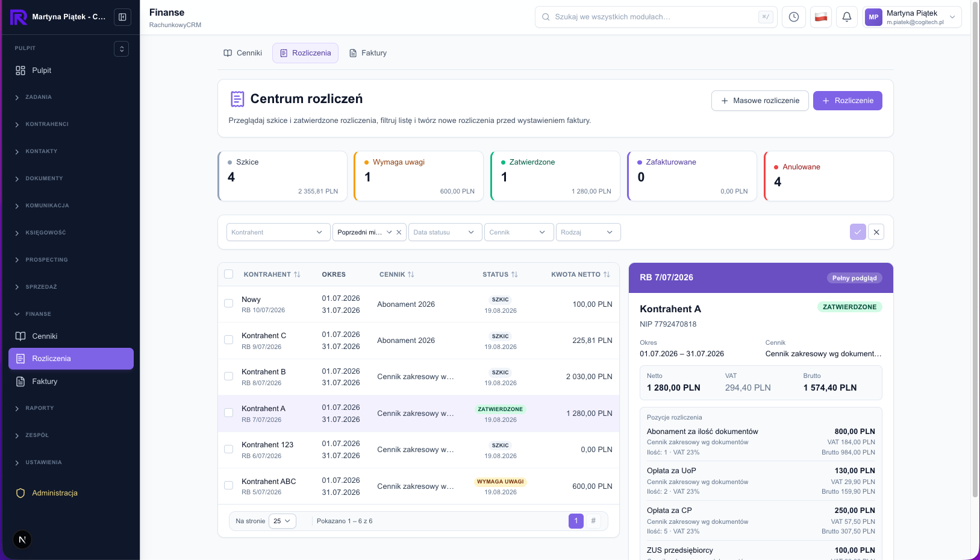Remove the Poprzedni miesiąc filter value
The image size is (980, 560).
pos(399,232)
